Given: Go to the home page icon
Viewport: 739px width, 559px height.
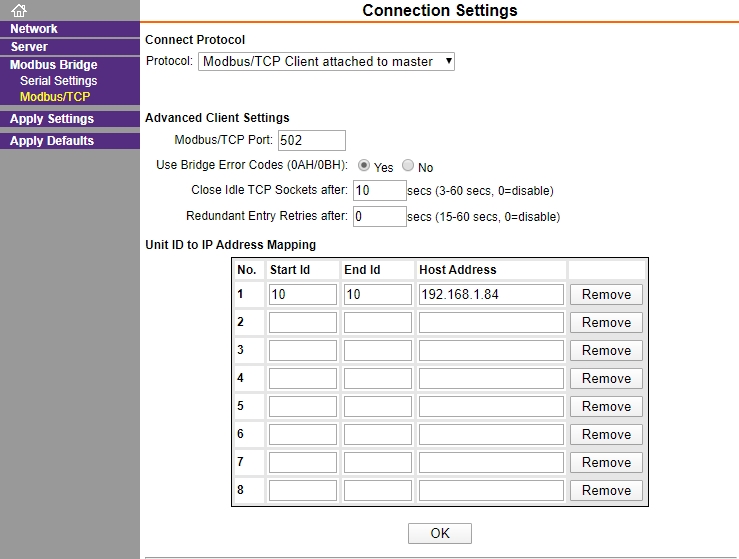Looking at the screenshot, I should (19, 10).
